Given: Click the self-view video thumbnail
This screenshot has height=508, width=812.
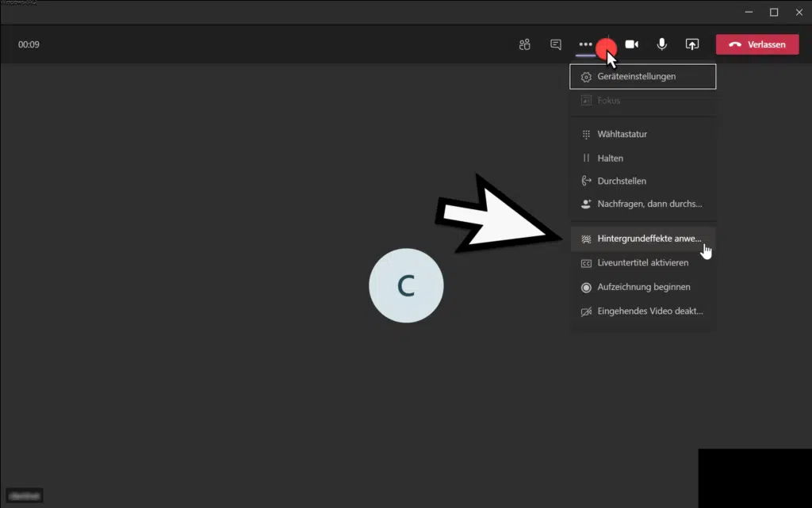Looking at the screenshot, I should (754, 478).
